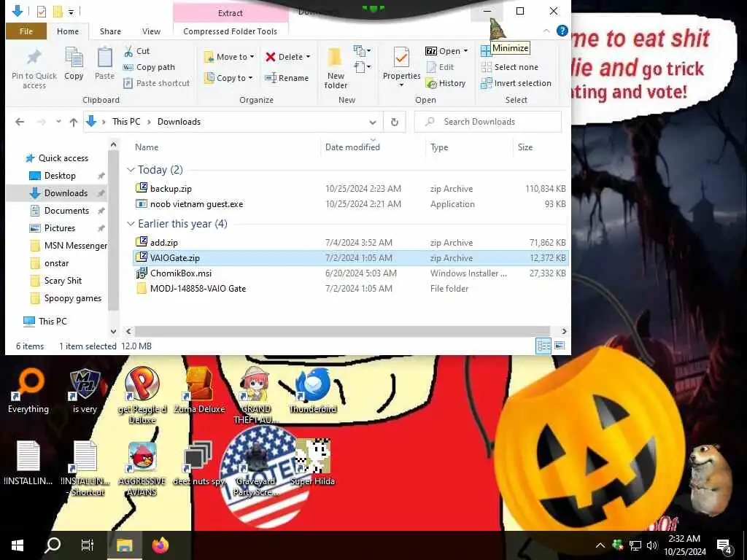
Task: Open the New item dropdown icon
Action: 362,50
